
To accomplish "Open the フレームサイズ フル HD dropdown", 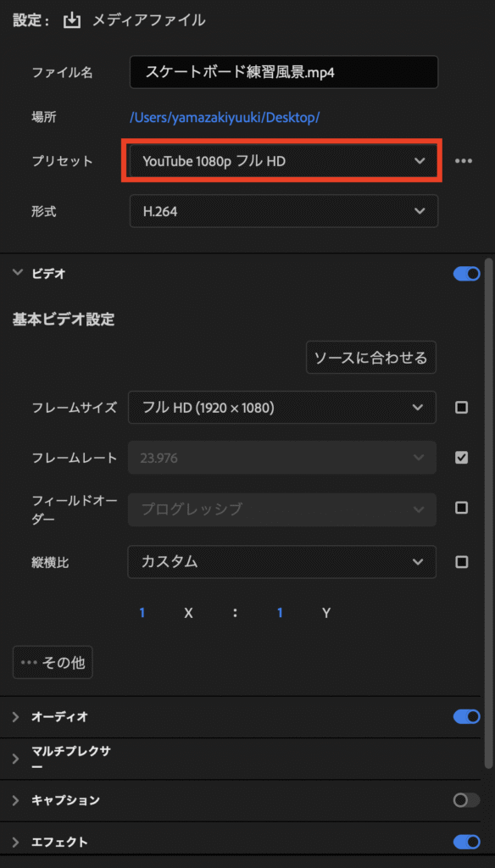I will coord(282,408).
